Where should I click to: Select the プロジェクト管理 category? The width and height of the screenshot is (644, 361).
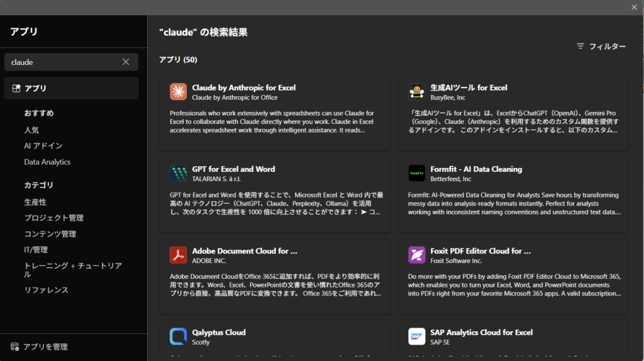coord(54,218)
